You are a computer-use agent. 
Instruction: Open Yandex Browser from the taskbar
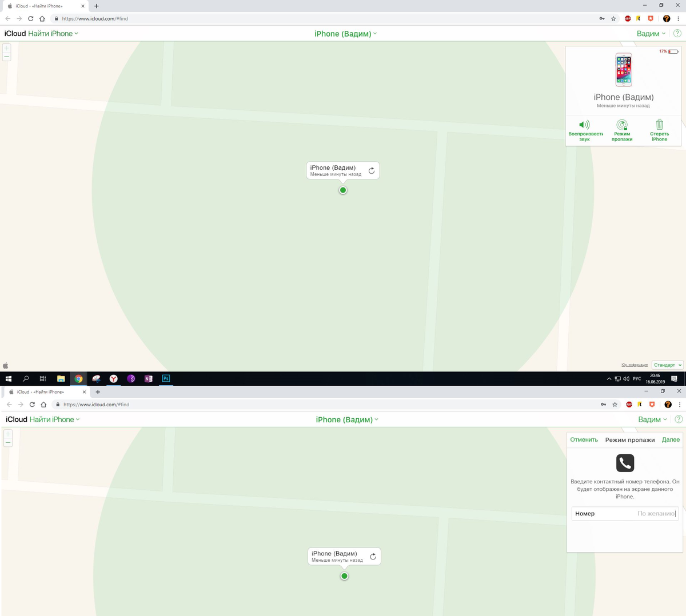(x=114, y=378)
